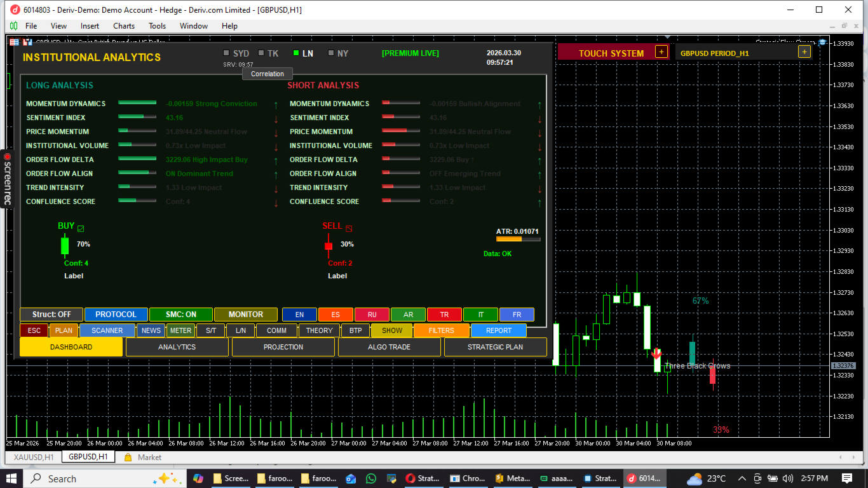
Task: Open the Insert menu
Action: 90,26
